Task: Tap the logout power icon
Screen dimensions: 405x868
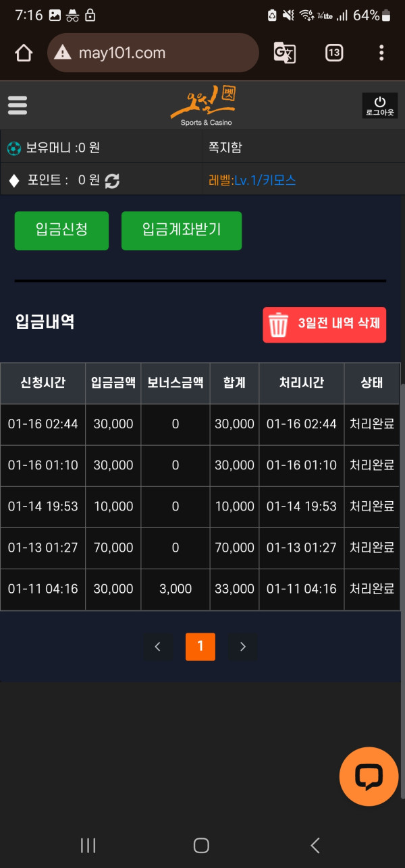Action: pyautogui.click(x=379, y=105)
